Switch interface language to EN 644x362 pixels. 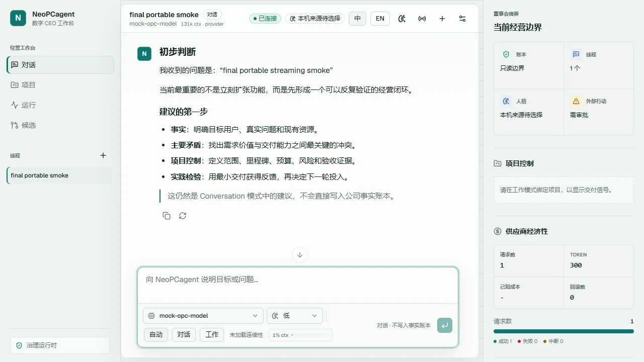click(380, 19)
